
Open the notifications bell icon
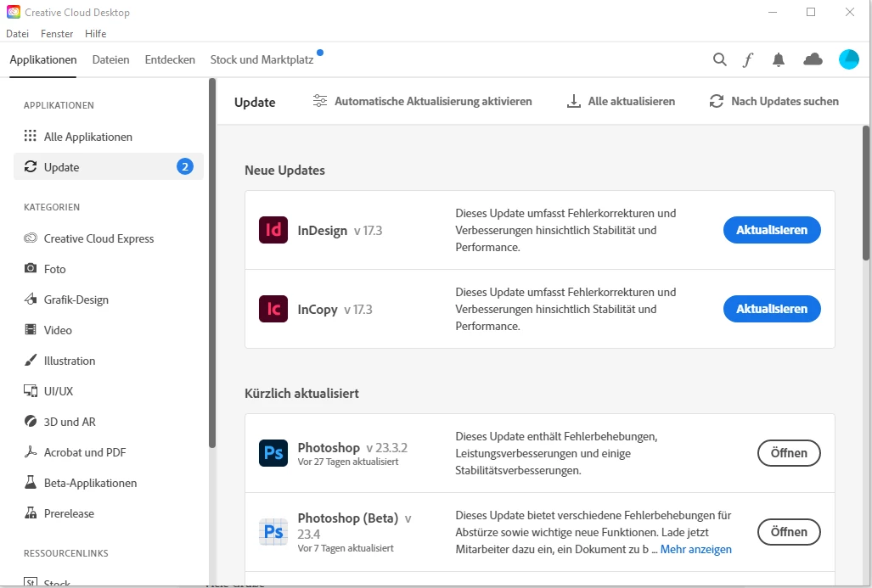pos(779,59)
